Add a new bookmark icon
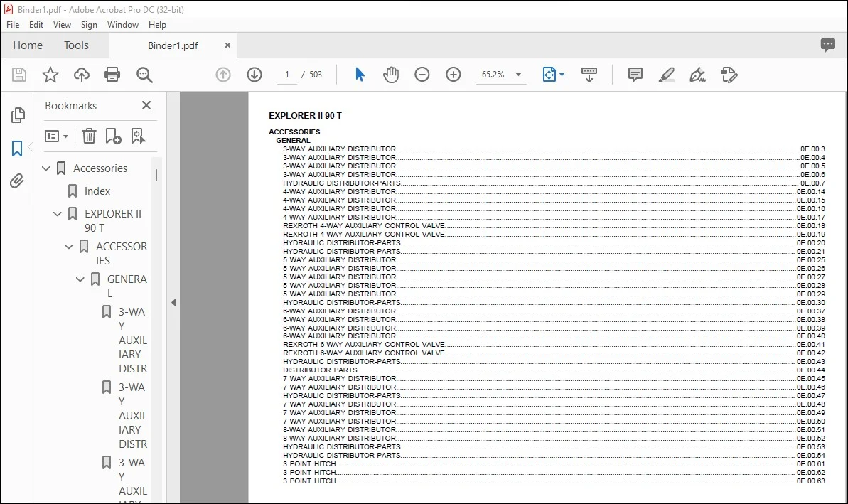Viewport: 848px width, 504px height. click(113, 136)
